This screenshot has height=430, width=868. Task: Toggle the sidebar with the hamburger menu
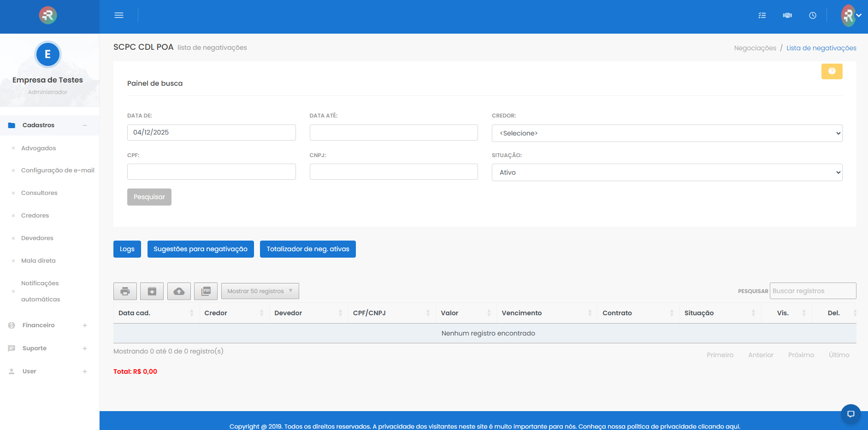point(119,16)
